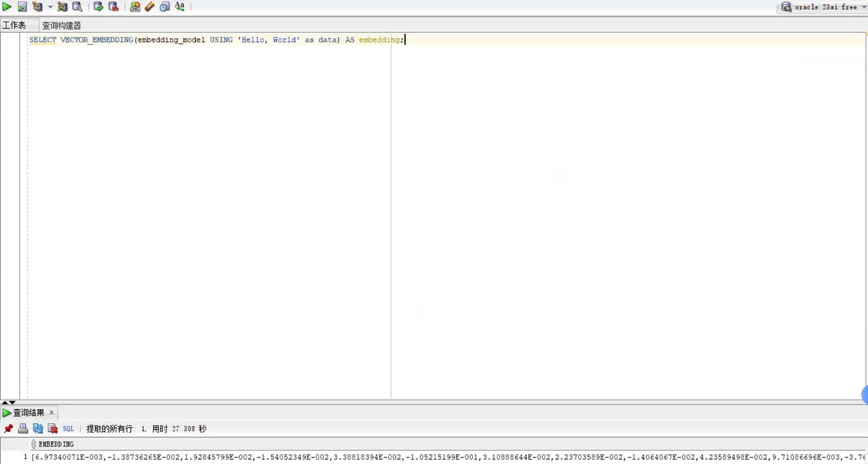
Task: Close the 查询结果 tab
Action: [x=52, y=413]
